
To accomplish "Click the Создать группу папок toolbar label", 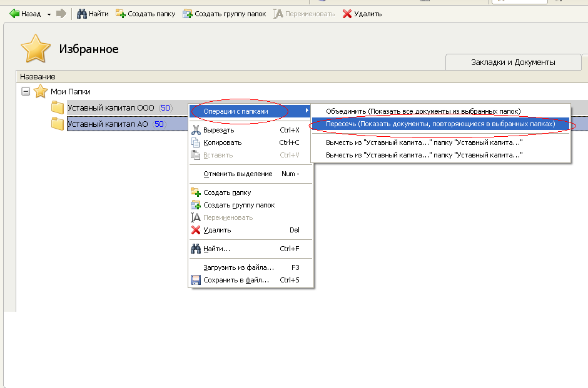I will click(230, 14).
